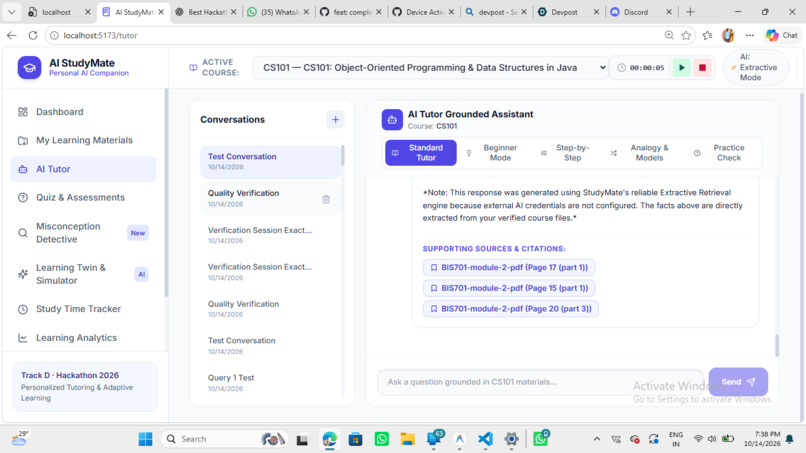Open the volume control in system tray
The image size is (806, 453).
(712, 439)
